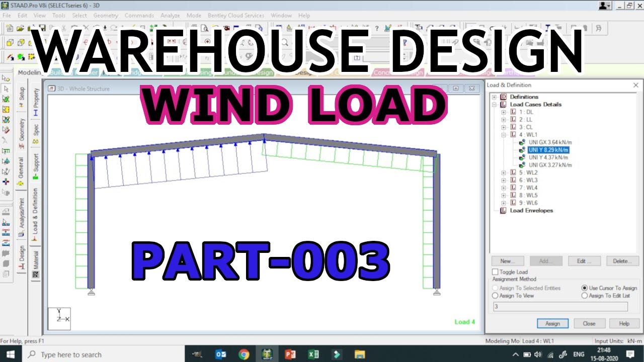The width and height of the screenshot is (644, 362).
Task: Choose Assign To View option
Action: [496, 296]
